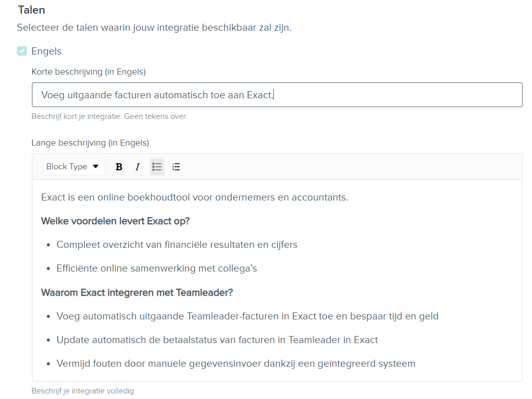Click the "Talen" section heading
The height and width of the screenshot is (399, 532).
click(32, 10)
